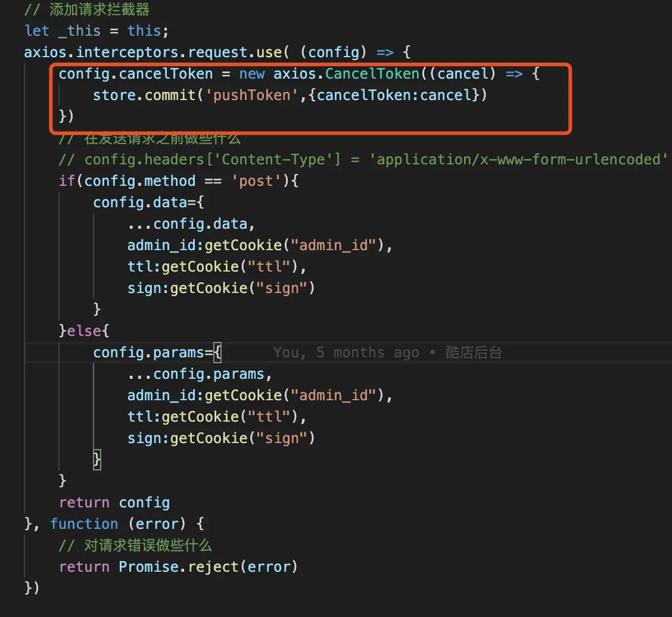The image size is (672, 617).
Task: Click the 'if' keyword
Action: click(67, 181)
